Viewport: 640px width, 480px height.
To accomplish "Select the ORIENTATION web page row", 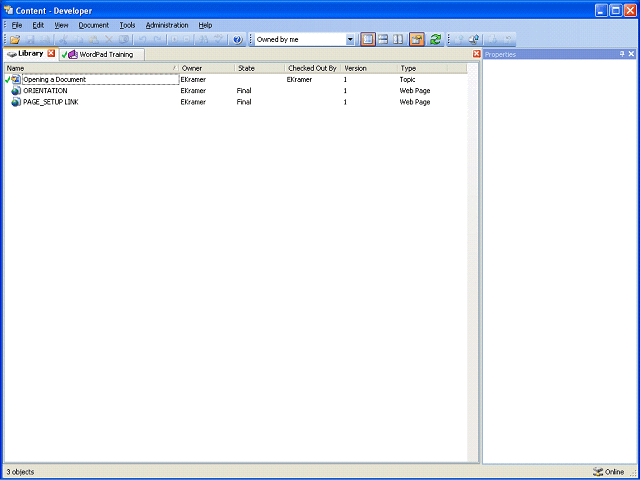I will [235, 91].
